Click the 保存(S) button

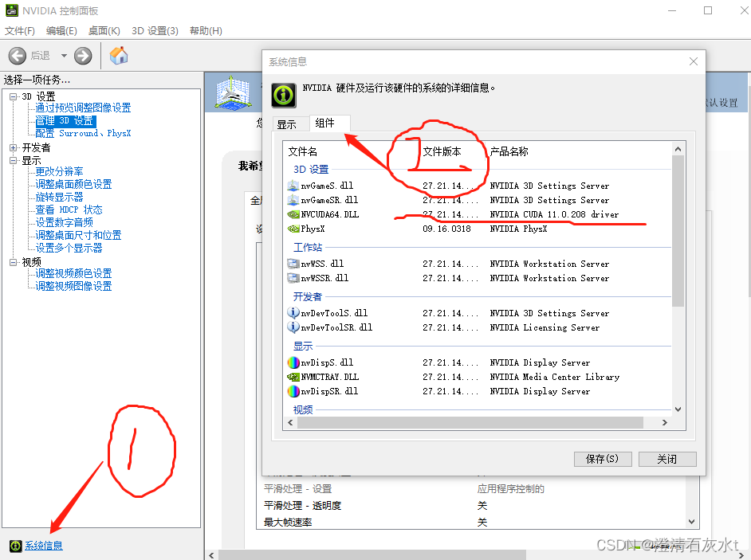point(603,459)
